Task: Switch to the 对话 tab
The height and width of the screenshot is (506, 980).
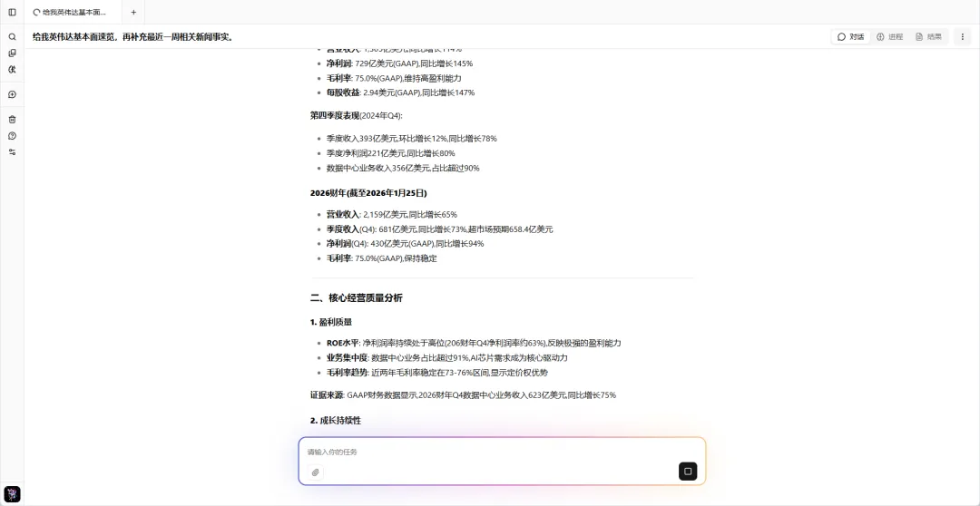Action: [850, 37]
